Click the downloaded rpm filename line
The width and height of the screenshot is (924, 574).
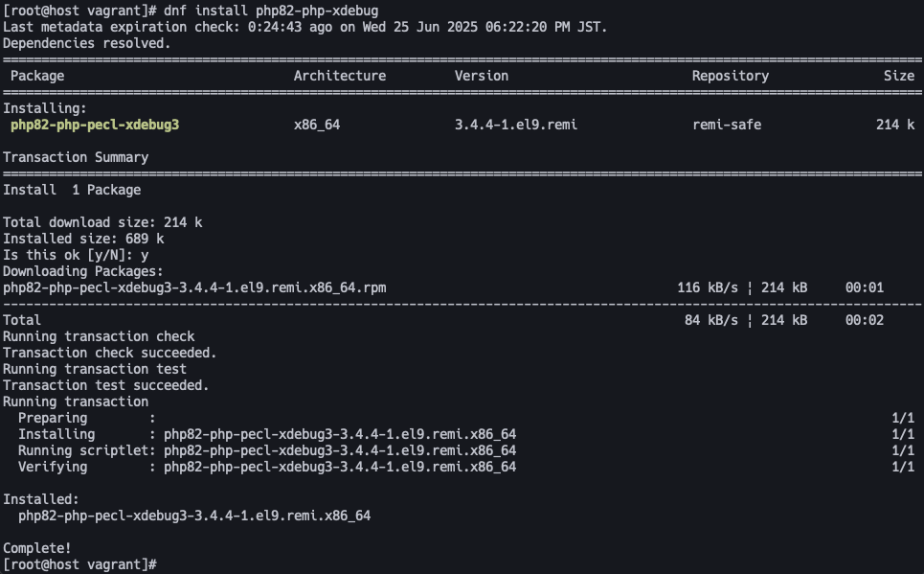[x=194, y=287]
